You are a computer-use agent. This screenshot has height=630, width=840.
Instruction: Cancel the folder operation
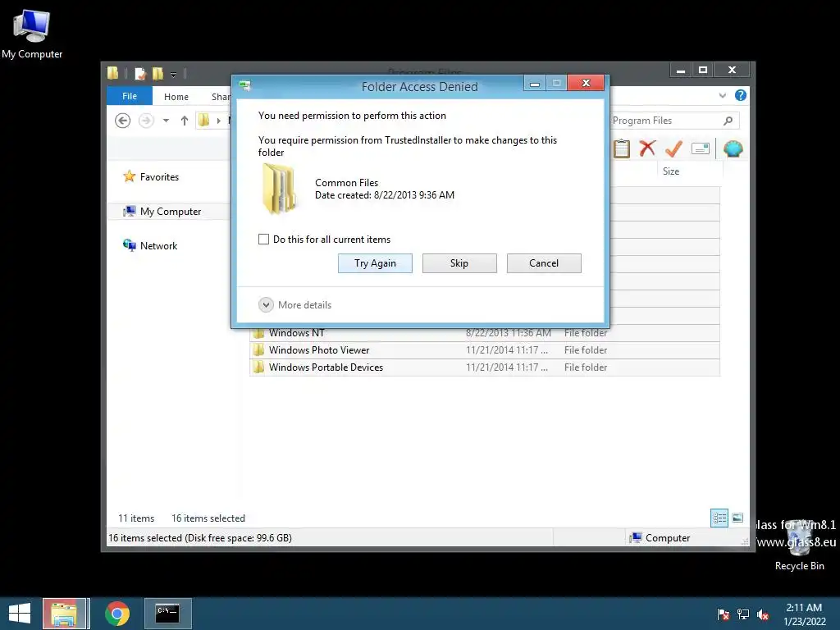pos(544,263)
